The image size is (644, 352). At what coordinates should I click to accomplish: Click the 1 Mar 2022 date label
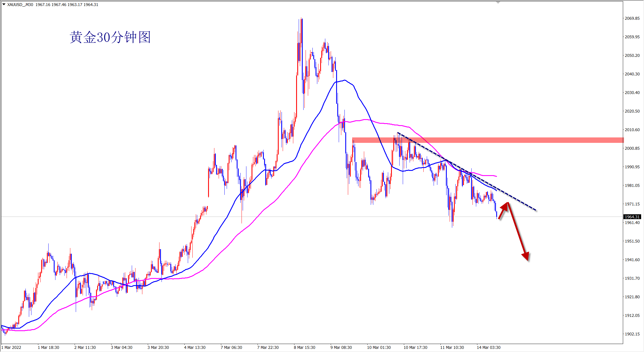(11, 347)
